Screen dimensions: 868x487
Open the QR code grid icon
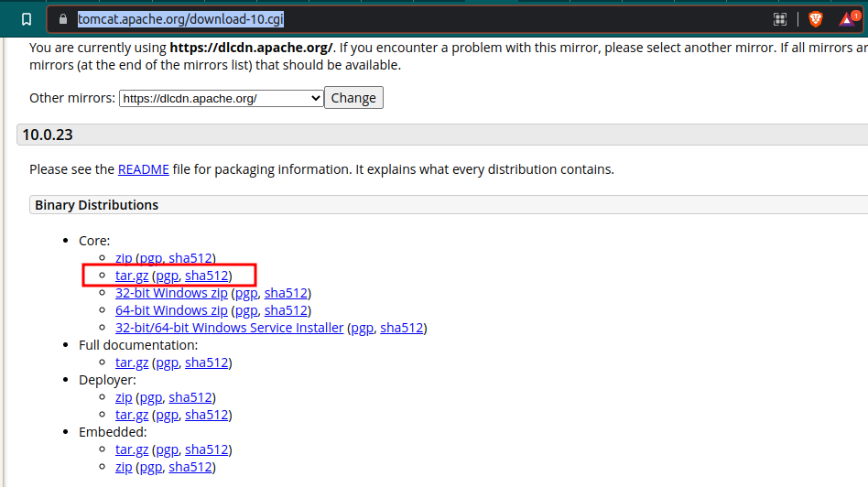point(779,19)
